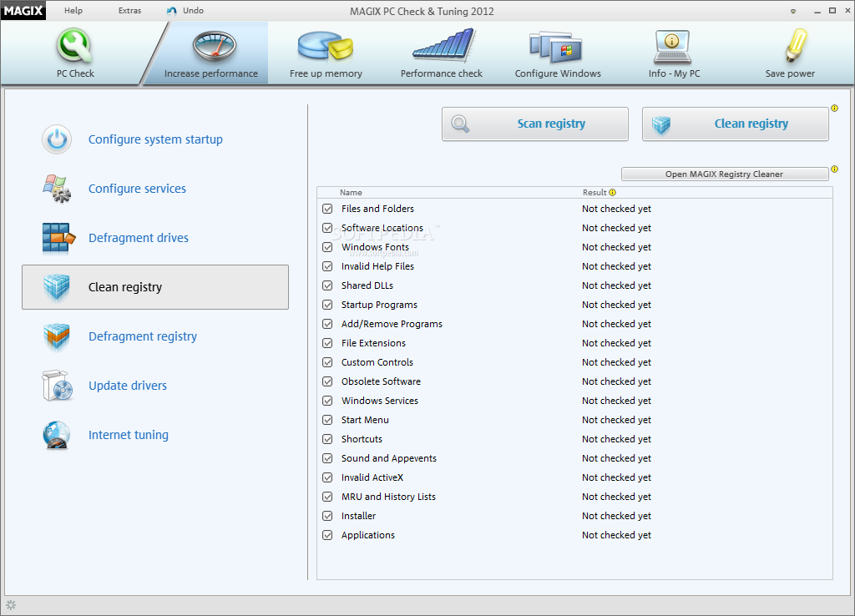Click the Configure system startup power icon
The height and width of the screenshot is (616, 855).
[57, 139]
